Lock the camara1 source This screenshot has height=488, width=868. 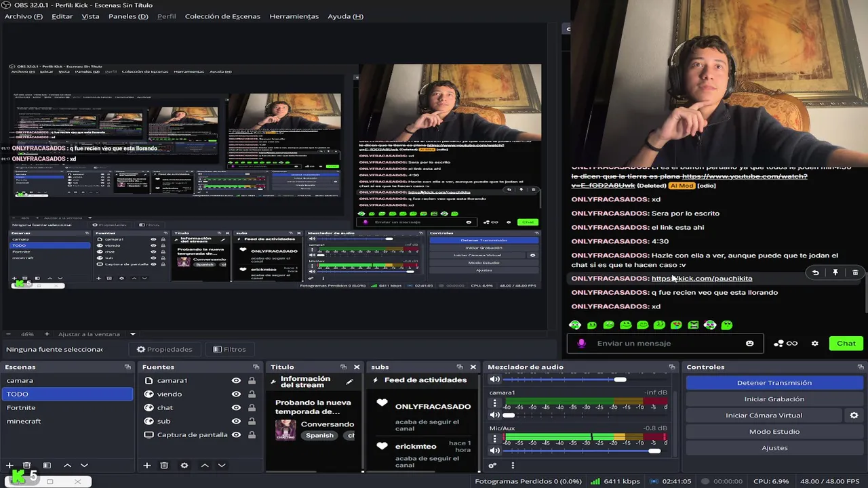coord(252,381)
